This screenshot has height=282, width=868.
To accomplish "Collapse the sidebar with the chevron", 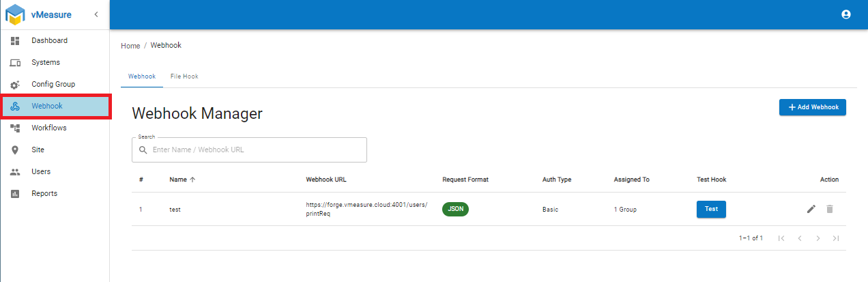I will point(96,14).
